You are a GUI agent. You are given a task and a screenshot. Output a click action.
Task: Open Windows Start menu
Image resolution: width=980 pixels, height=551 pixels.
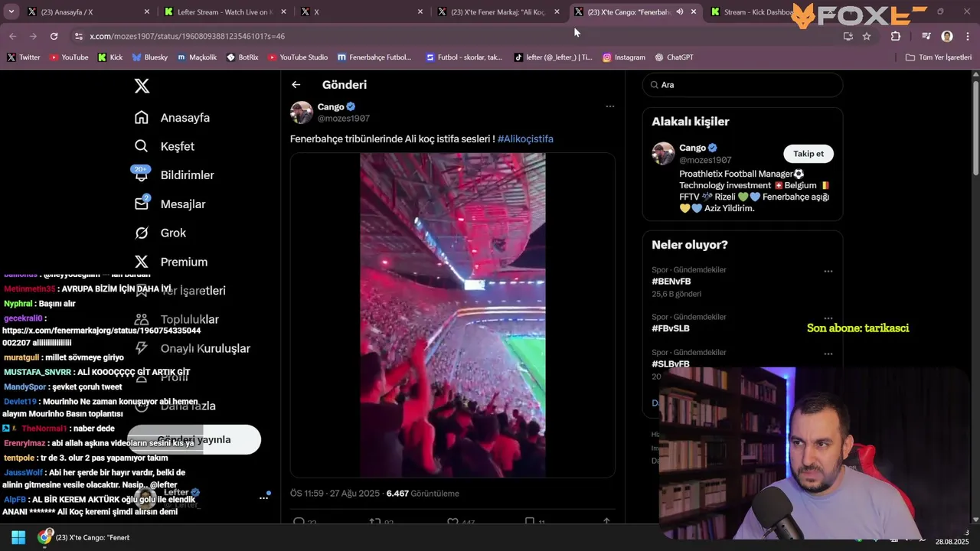(x=18, y=537)
